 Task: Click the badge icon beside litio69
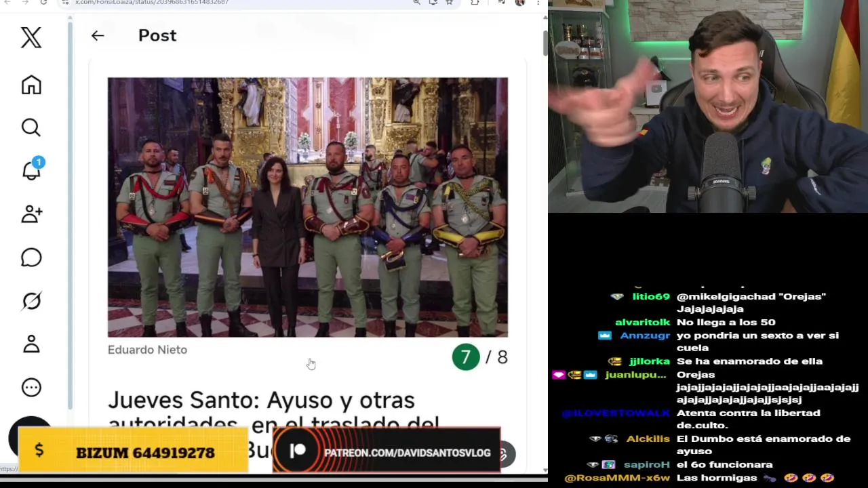[x=616, y=296]
